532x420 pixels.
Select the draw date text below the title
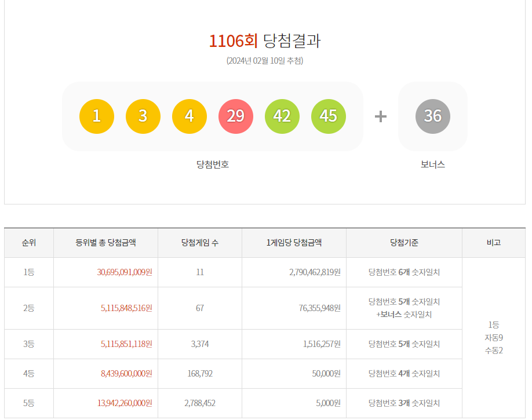(265, 60)
